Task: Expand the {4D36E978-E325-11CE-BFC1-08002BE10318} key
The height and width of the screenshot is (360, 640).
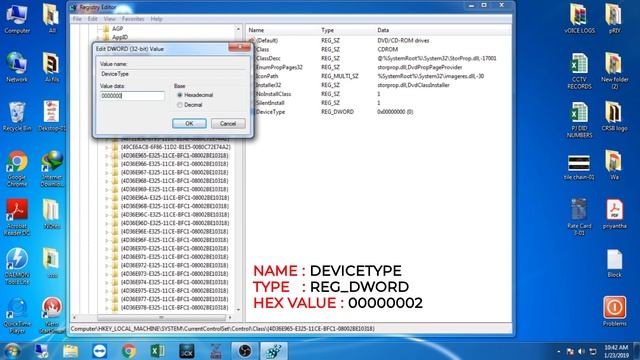Action: pos(107,307)
